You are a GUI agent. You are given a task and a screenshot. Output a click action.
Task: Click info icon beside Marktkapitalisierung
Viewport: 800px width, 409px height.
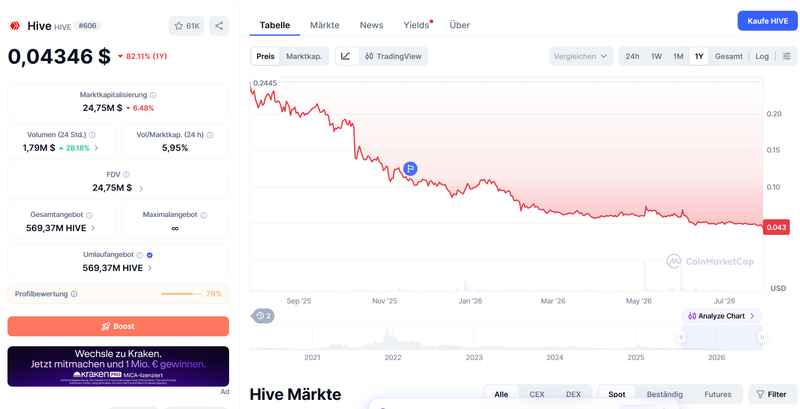pyautogui.click(x=153, y=95)
